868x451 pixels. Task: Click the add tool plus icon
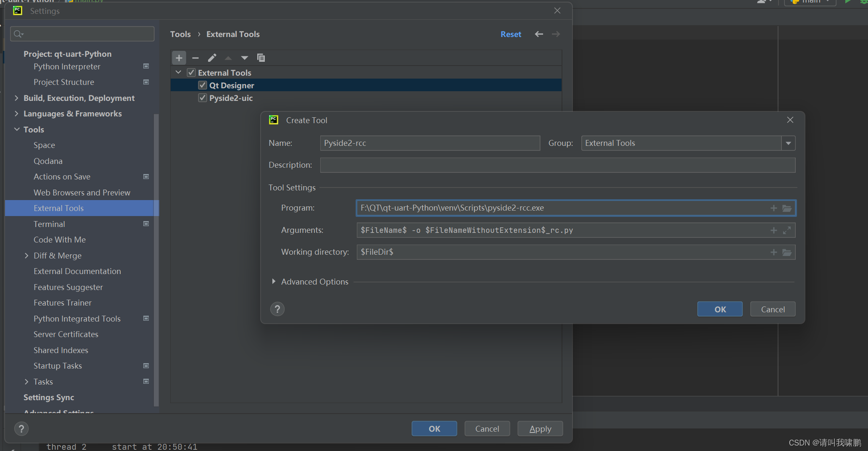179,58
